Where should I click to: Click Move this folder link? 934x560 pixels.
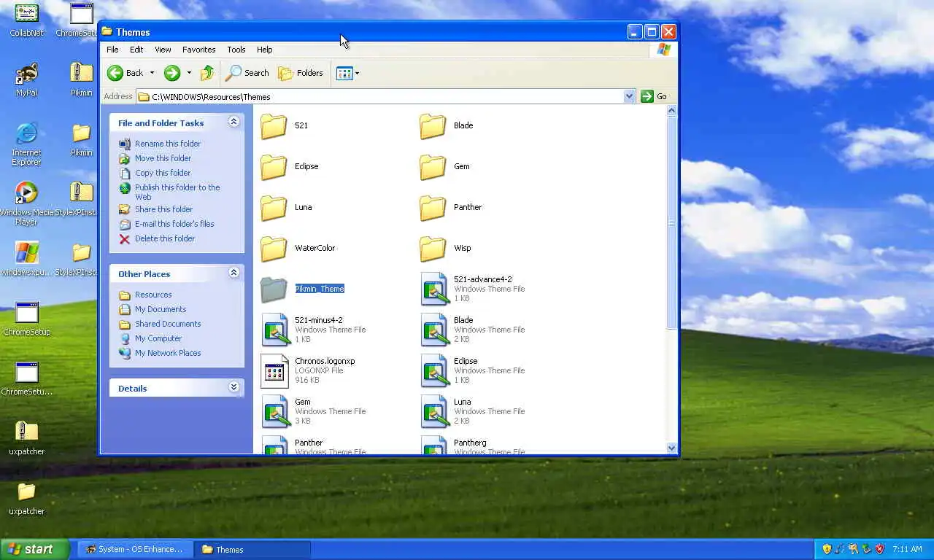(163, 158)
